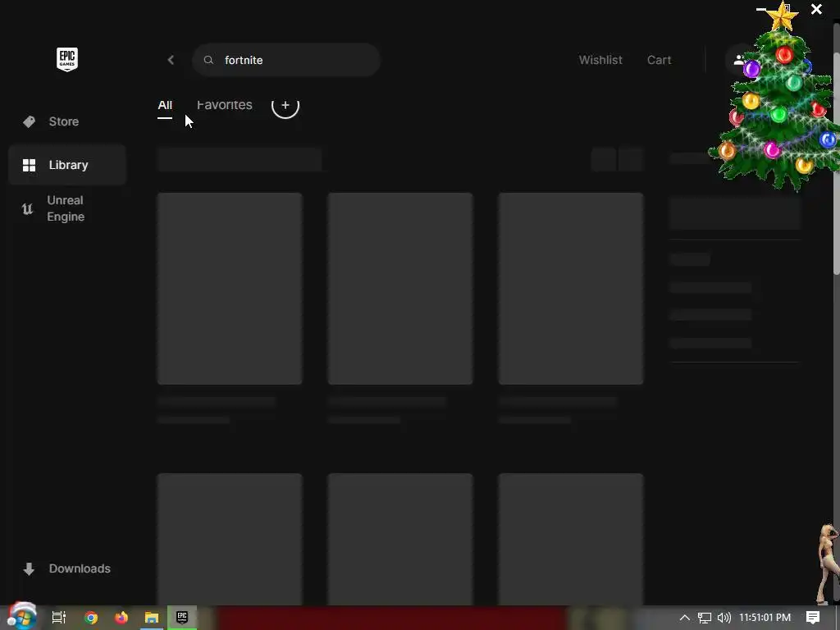Open the volume speaker tray icon

(724, 618)
